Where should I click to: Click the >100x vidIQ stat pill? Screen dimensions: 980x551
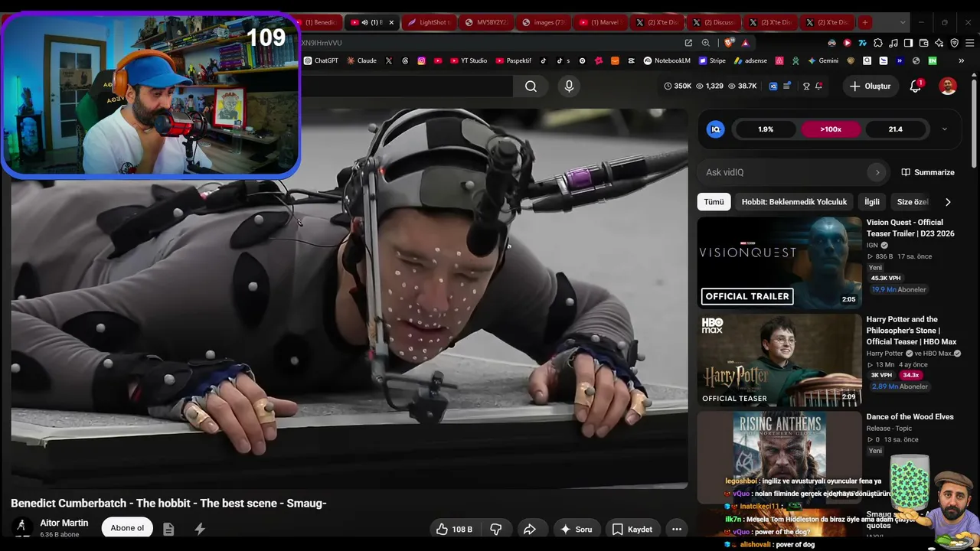[x=831, y=129]
